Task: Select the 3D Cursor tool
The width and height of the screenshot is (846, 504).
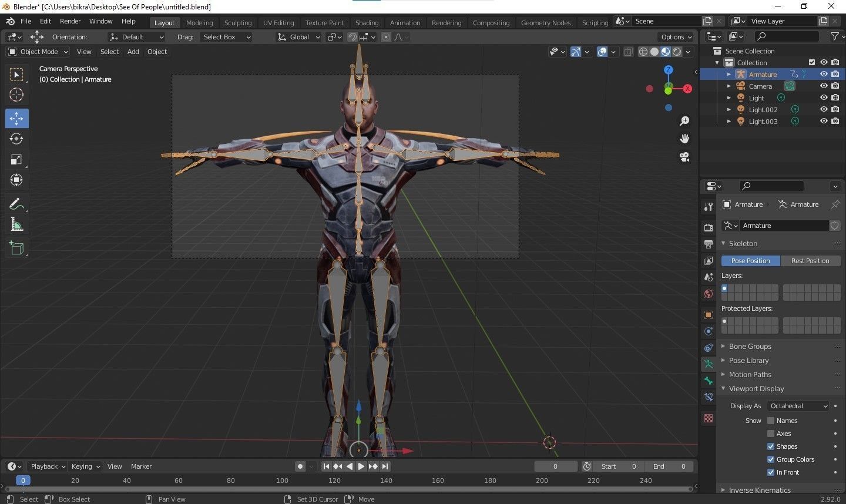Action: tap(16, 95)
